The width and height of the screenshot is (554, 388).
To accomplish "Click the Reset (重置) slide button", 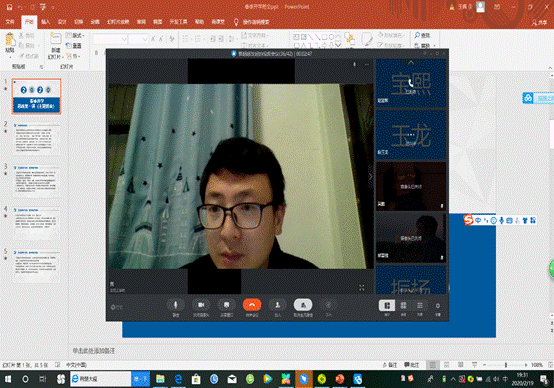I will pyautogui.click(x=74, y=46).
